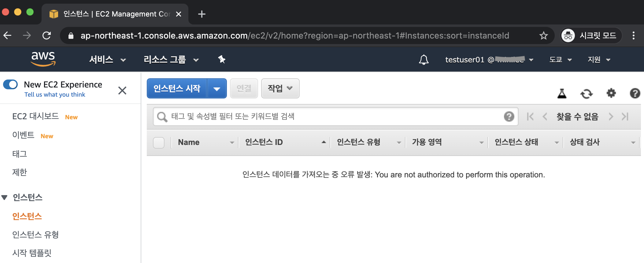Open 시작 템플릿 in sidebar
The height and width of the screenshot is (263, 644).
(32, 253)
